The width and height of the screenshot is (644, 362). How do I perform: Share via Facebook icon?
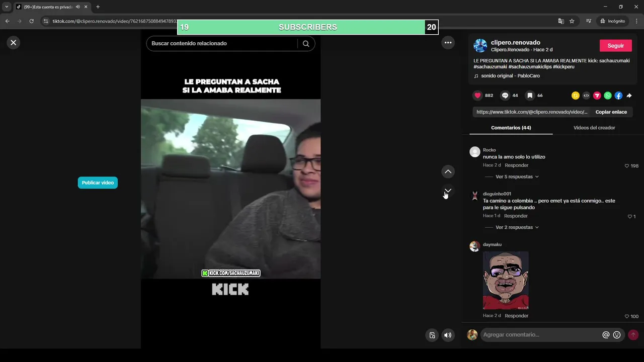tap(618, 96)
